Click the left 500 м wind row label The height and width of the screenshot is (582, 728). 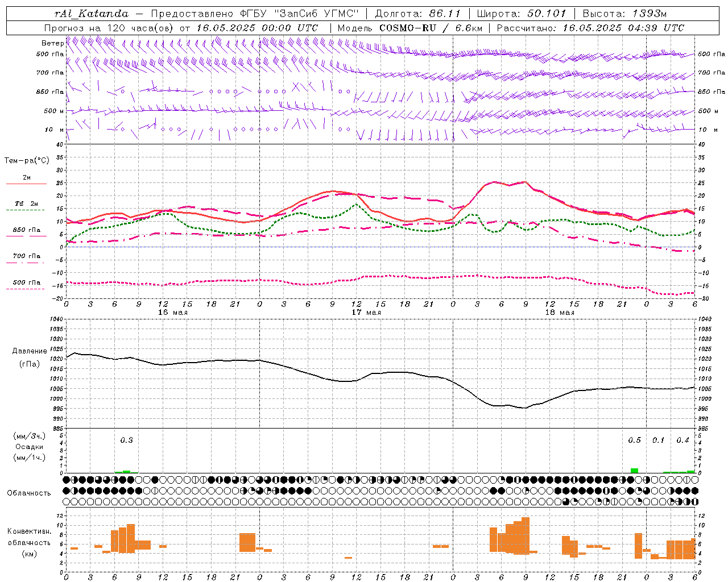tap(54, 111)
